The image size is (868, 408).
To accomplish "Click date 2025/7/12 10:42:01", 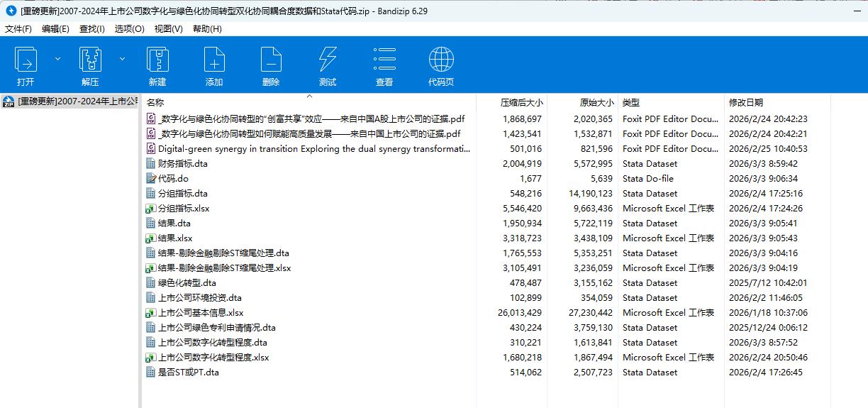I will 768,283.
